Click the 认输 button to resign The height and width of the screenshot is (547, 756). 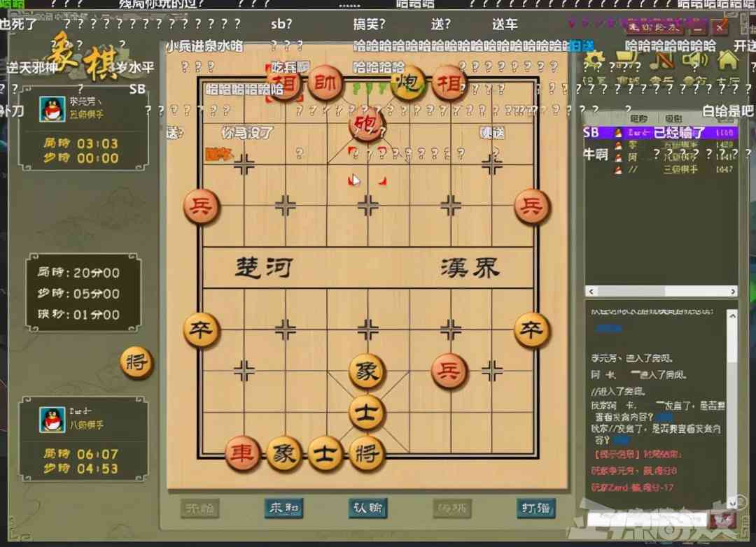point(367,509)
